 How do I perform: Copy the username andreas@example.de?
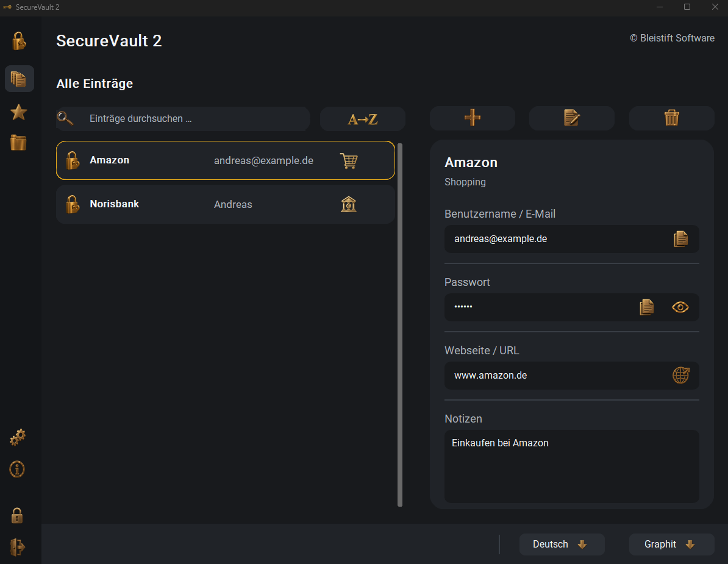coord(680,239)
